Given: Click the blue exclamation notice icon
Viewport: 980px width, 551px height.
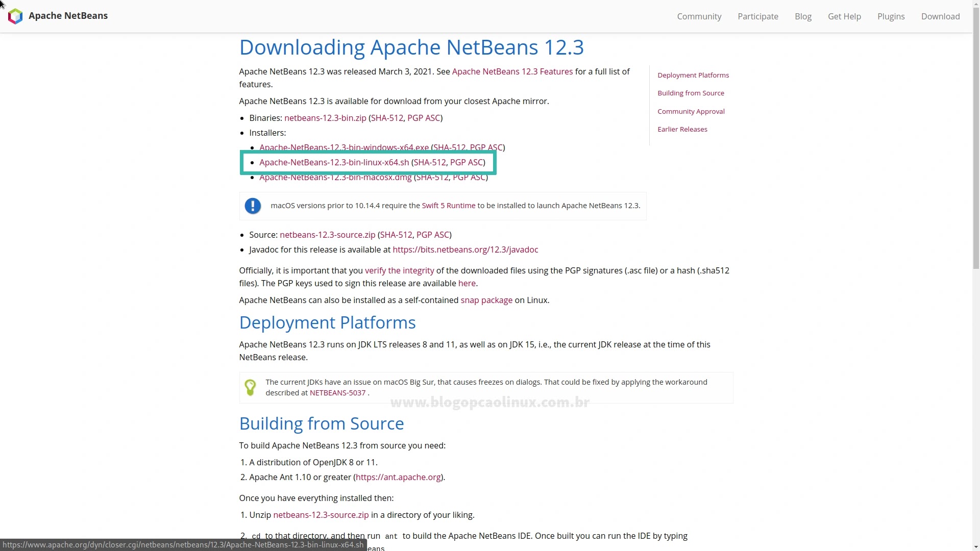Looking at the screenshot, I should [253, 206].
